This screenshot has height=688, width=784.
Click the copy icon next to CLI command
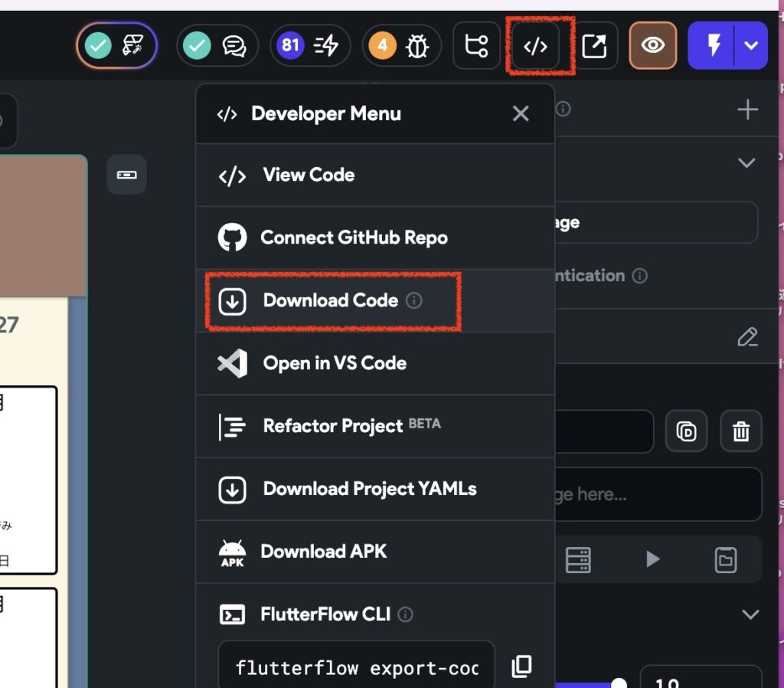521,666
